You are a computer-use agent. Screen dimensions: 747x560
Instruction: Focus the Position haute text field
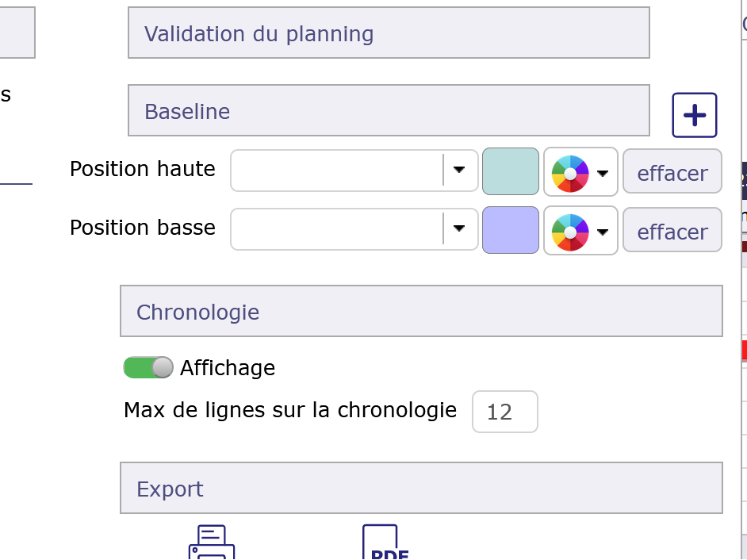click(337, 171)
